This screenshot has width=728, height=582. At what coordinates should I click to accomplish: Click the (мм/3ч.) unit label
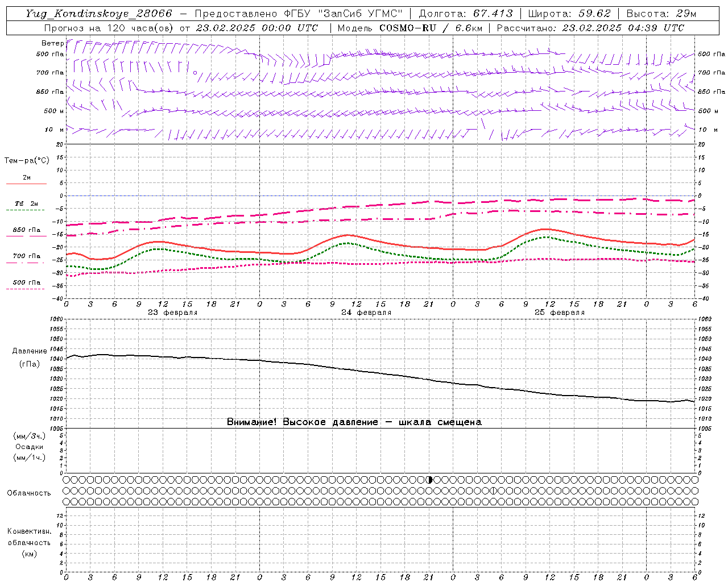(30, 436)
